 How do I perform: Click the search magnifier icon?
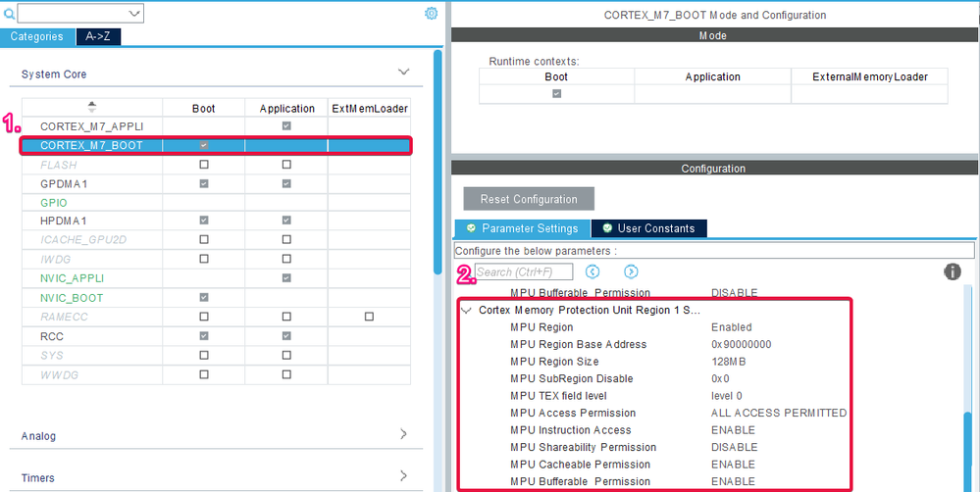click(x=10, y=13)
